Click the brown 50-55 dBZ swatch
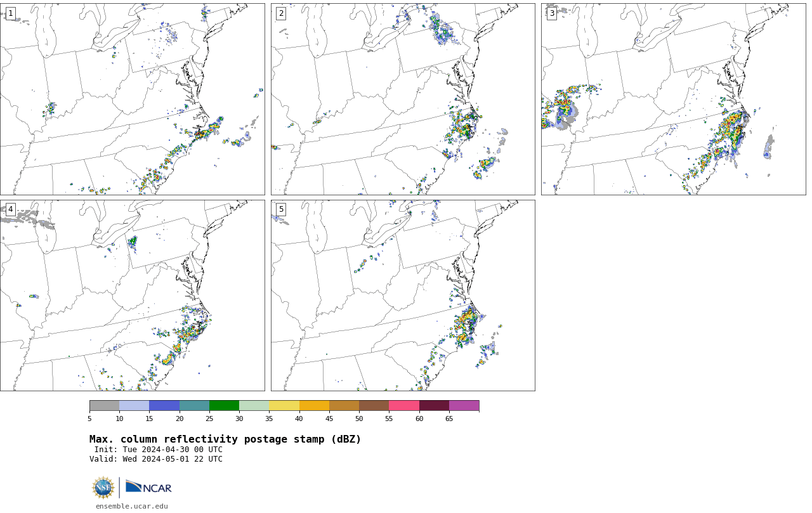The height and width of the screenshot is (513, 812). [x=374, y=406]
